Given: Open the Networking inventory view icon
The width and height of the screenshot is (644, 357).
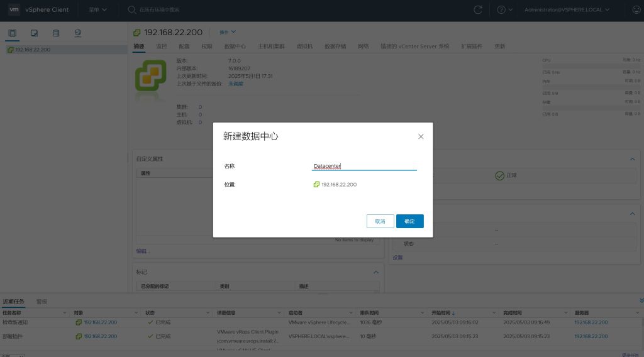Looking at the screenshot, I should [77, 33].
